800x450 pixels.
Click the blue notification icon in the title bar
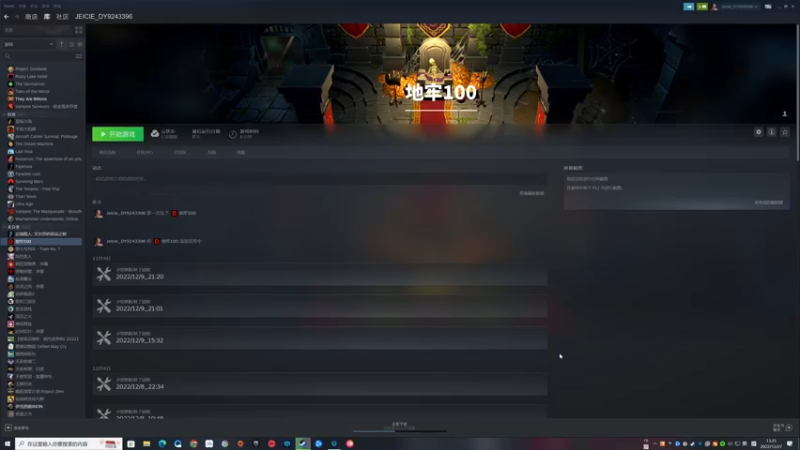pyautogui.click(x=688, y=7)
